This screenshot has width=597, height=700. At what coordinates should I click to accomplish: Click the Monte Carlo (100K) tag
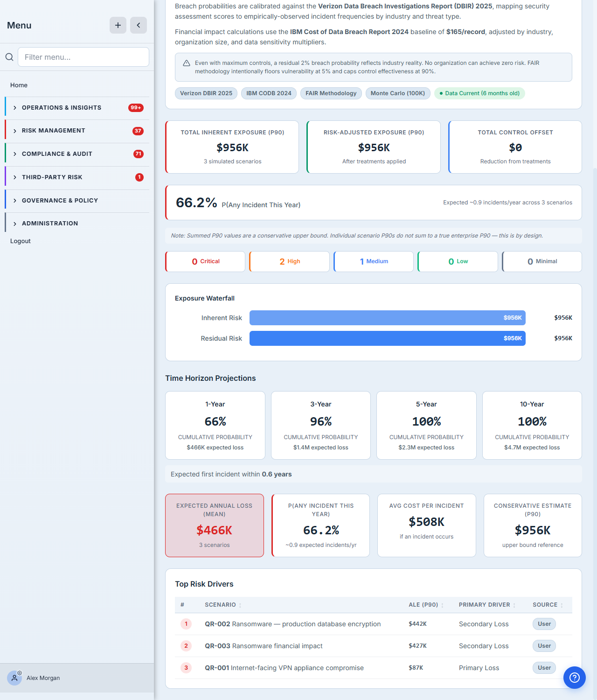click(398, 93)
